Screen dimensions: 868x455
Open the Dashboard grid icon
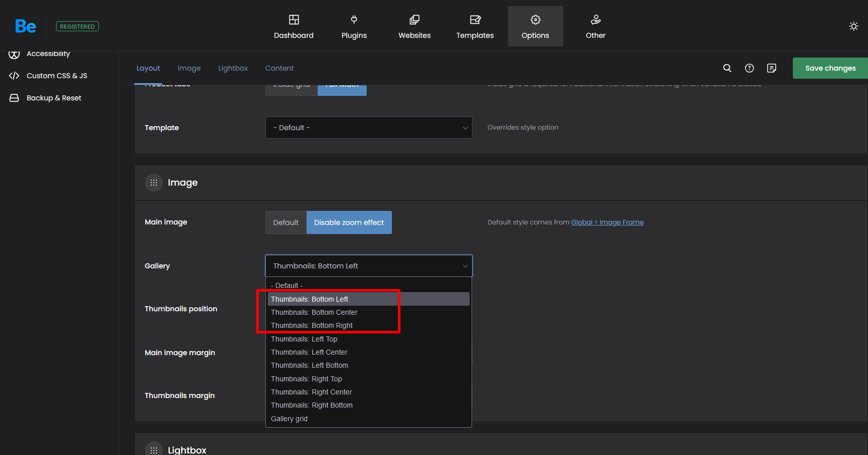pyautogui.click(x=294, y=20)
